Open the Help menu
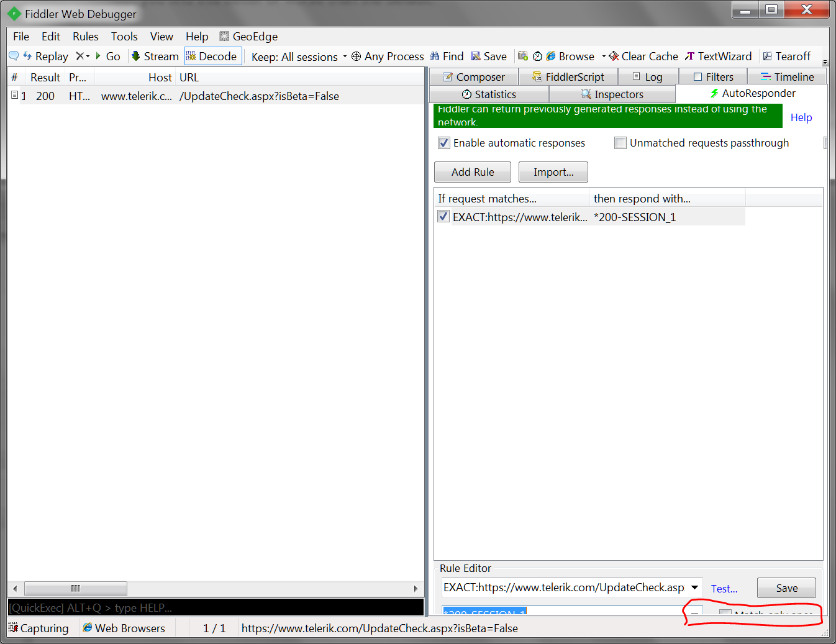836x644 pixels. click(197, 37)
